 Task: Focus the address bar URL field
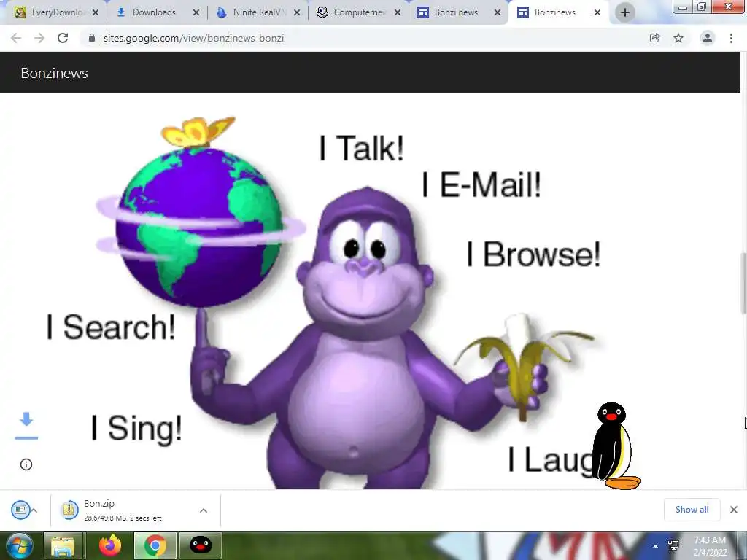coord(362,38)
